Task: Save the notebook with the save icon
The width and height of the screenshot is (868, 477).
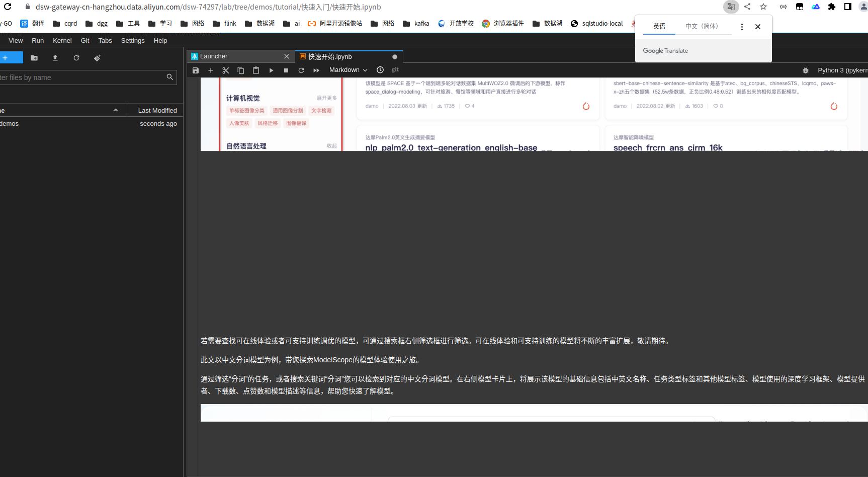Action: pyautogui.click(x=196, y=70)
